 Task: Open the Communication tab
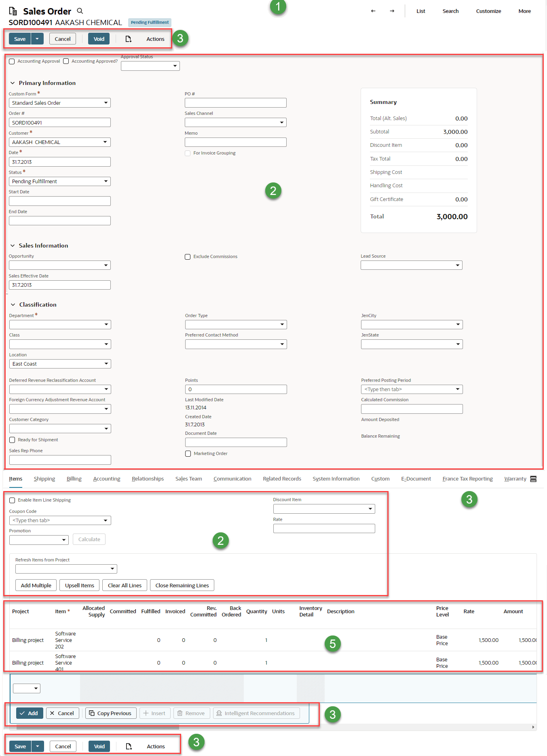click(x=232, y=479)
